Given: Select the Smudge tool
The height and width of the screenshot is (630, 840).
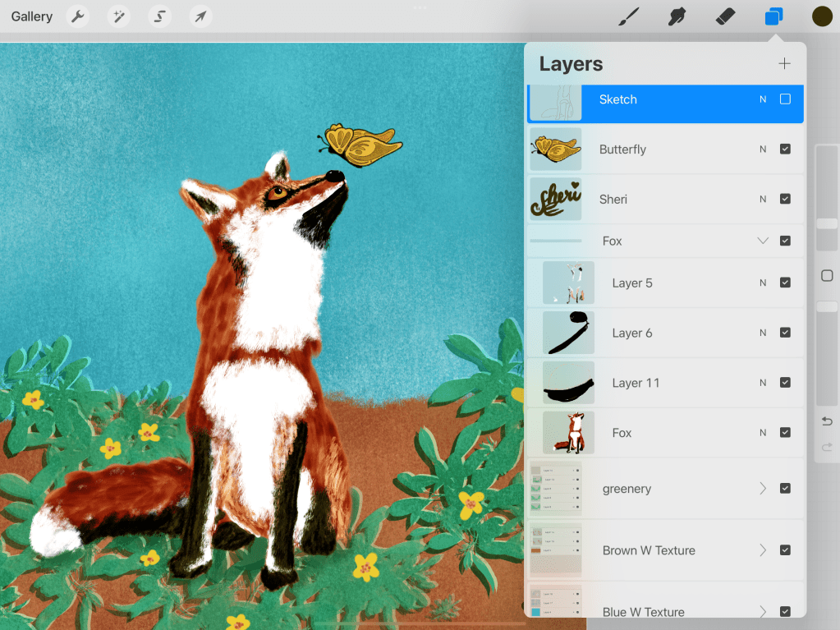Looking at the screenshot, I should pos(677,16).
